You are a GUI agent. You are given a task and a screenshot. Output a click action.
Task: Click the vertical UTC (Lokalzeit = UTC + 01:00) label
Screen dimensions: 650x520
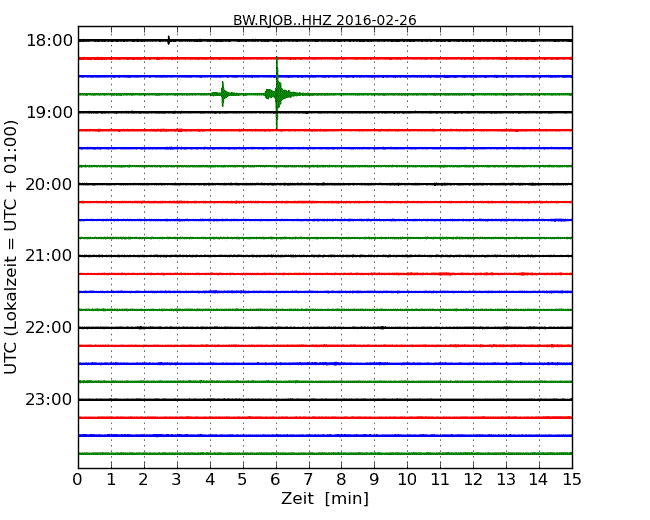point(11,247)
